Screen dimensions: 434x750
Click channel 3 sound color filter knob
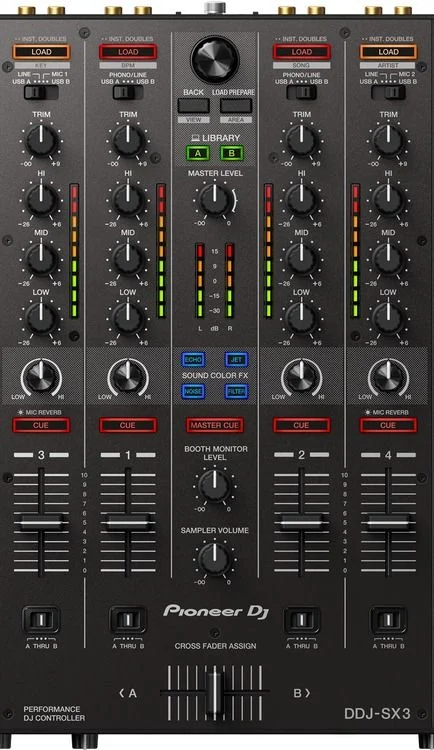pyautogui.click(x=41, y=377)
